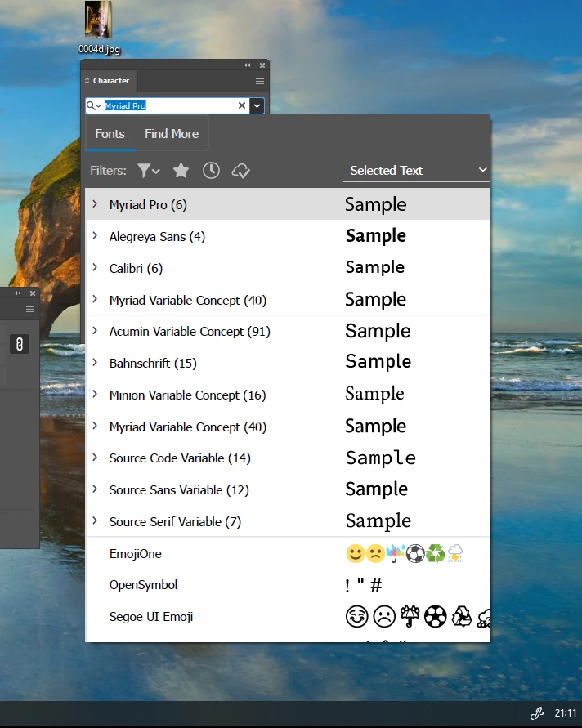Open the Character panel hamburger menu

(x=260, y=81)
